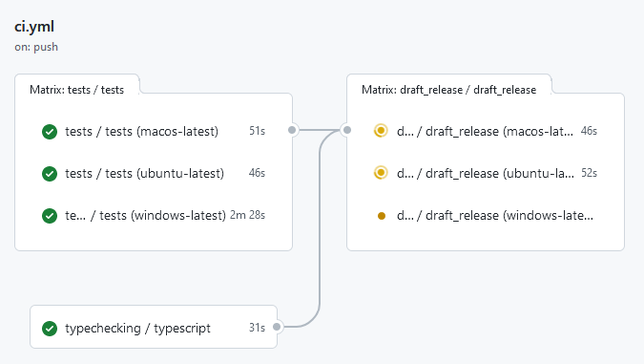
Task: Open the draft_release (ubuntu-la... job
Action: [486, 174]
